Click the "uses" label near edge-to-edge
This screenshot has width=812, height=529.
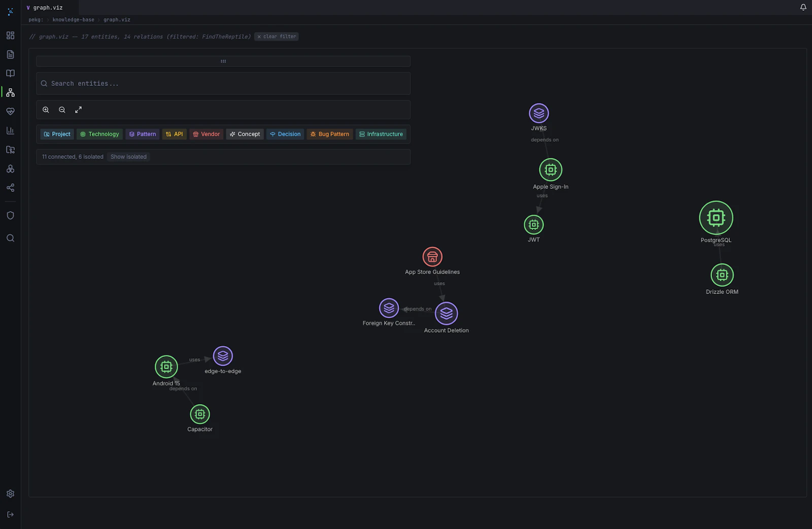pyautogui.click(x=194, y=360)
